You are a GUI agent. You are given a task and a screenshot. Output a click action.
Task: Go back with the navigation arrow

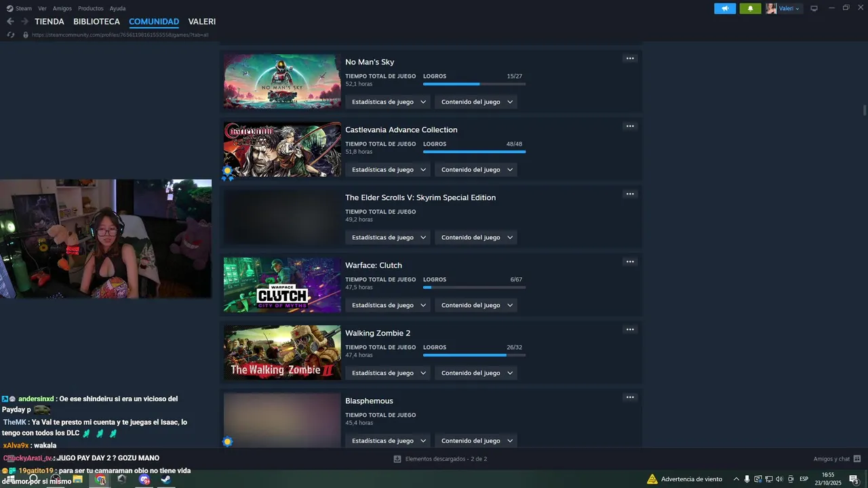pos(10,22)
